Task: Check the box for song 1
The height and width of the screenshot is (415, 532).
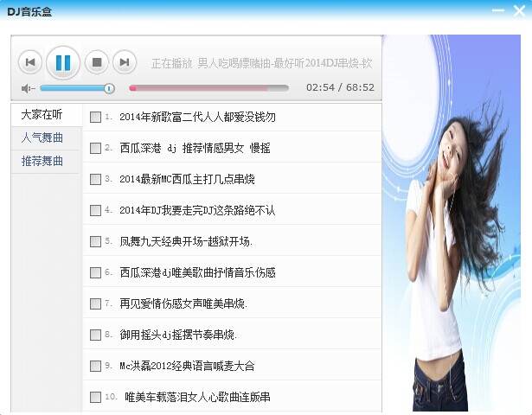Action: click(95, 118)
